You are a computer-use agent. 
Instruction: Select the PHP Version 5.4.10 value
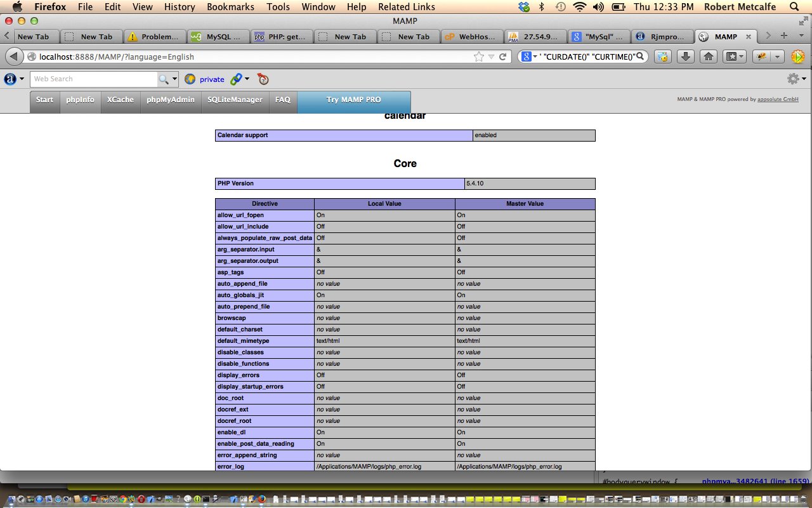click(x=530, y=184)
